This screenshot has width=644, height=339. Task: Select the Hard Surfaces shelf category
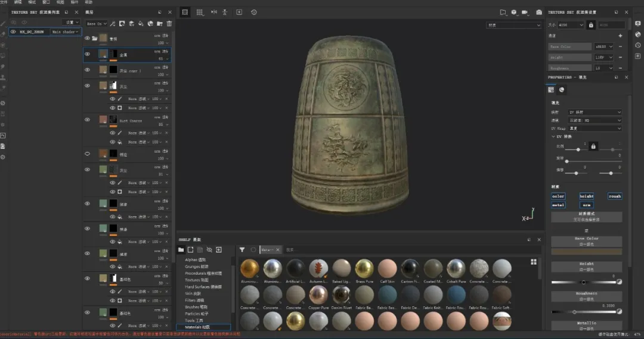[x=203, y=287]
